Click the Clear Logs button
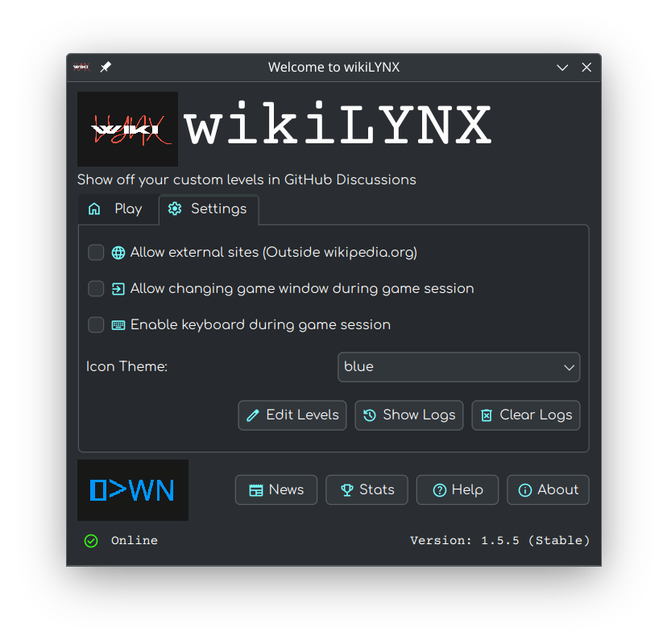667x644 pixels. click(525, 415)
